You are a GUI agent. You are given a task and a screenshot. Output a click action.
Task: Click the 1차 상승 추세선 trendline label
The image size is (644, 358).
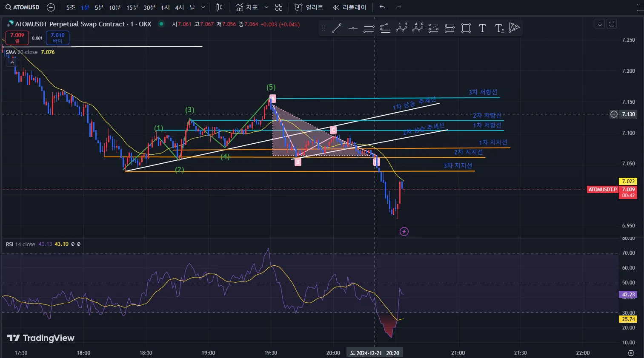click(x=415, y=103)
